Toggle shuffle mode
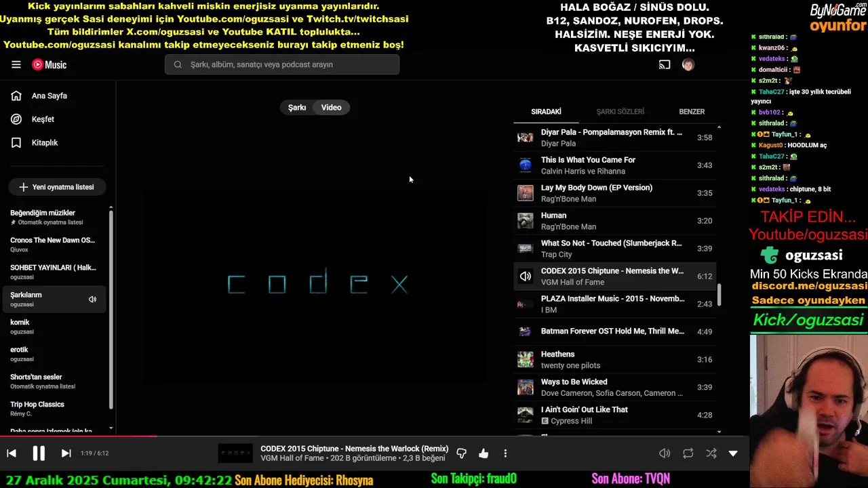 (711, 453)
